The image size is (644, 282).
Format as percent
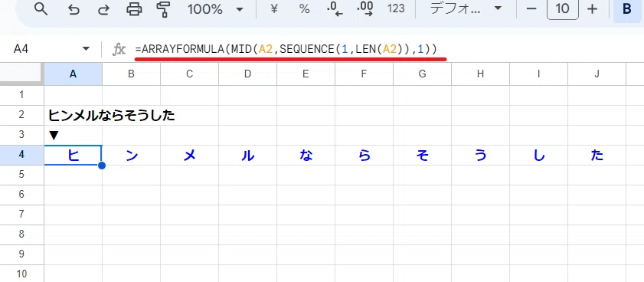pos(304,8)
